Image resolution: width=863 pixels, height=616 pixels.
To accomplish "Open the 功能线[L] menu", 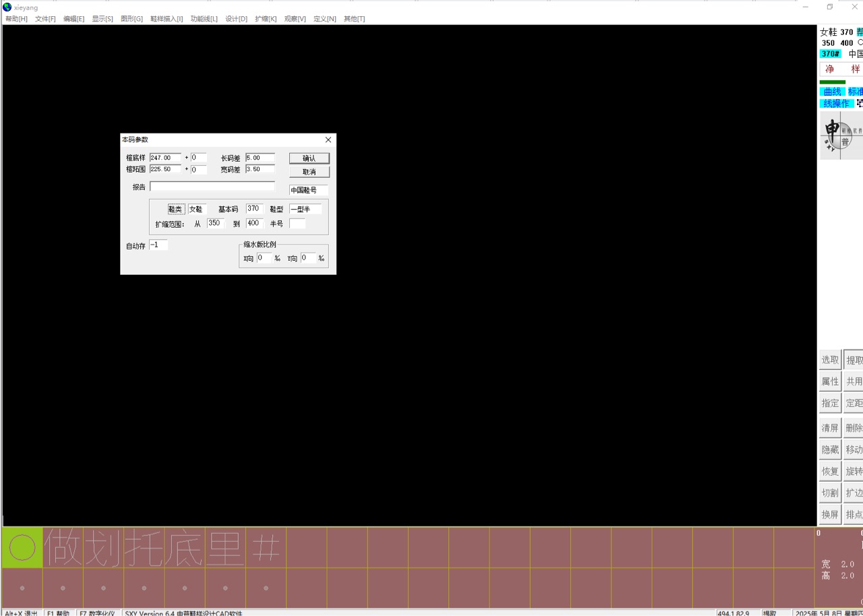I will (x=204, y=19).
